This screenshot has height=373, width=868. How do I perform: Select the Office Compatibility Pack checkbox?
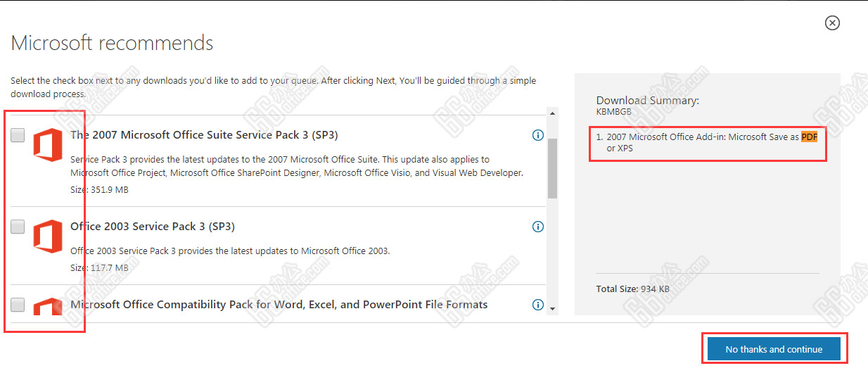click(18, 305)
